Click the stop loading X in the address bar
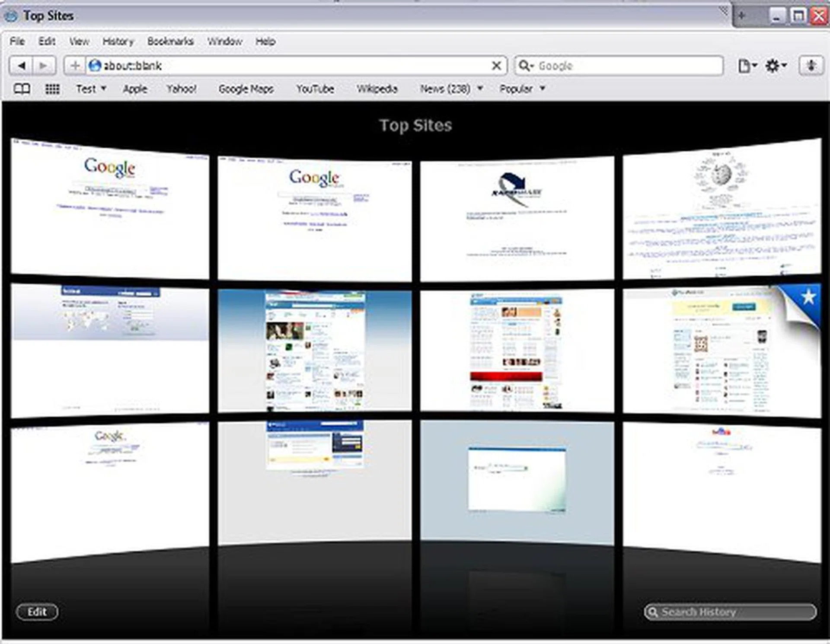The image size is (830, 644). [x=496, y=66]
